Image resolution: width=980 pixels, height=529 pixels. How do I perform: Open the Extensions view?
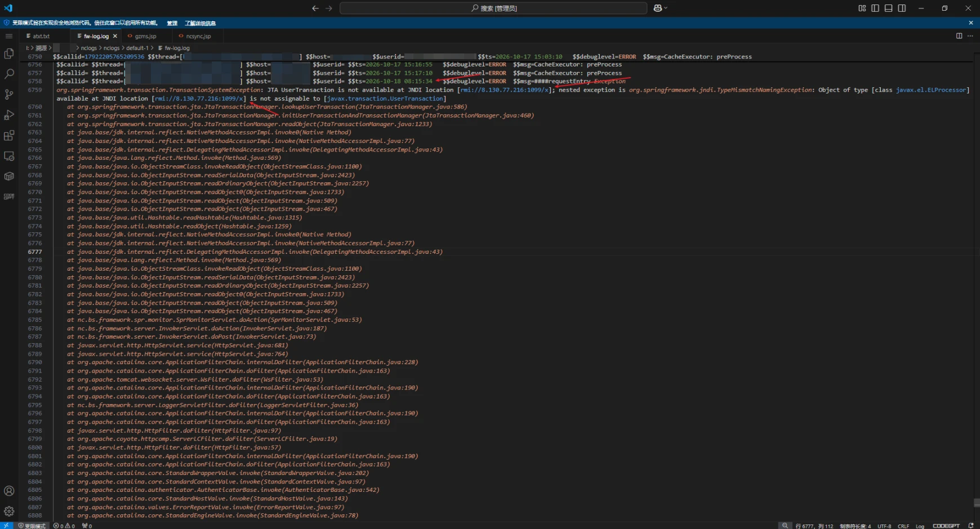[9, 136]
